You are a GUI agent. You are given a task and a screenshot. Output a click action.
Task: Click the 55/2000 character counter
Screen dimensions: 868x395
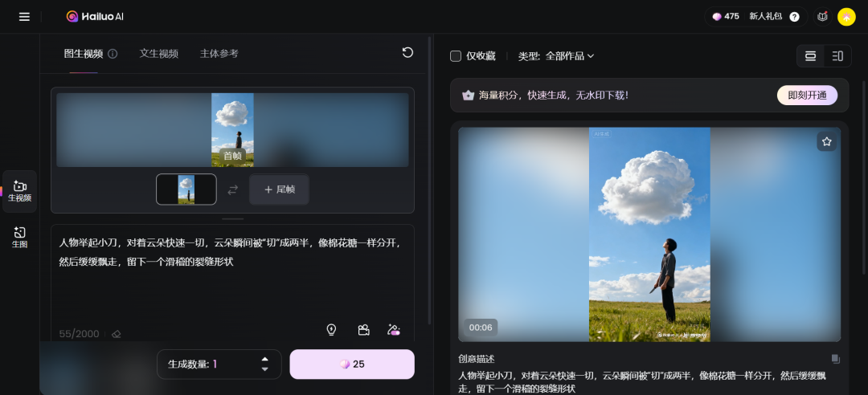click(x=79, y=334)
